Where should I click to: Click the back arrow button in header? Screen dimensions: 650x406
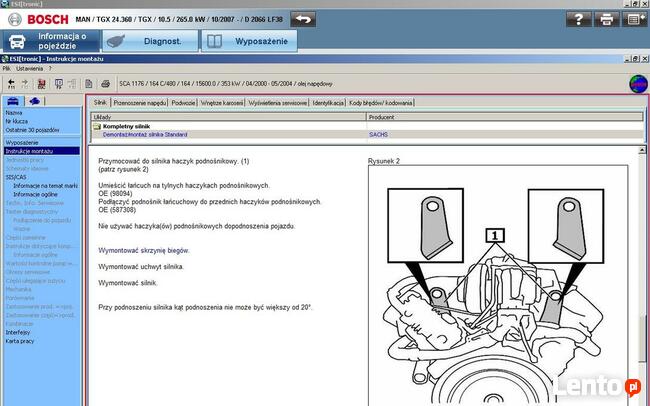point(303,18)
